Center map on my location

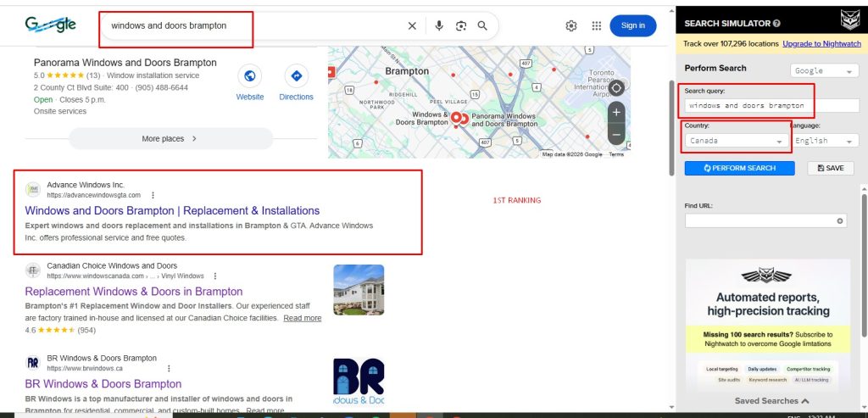tap(616, 87)
